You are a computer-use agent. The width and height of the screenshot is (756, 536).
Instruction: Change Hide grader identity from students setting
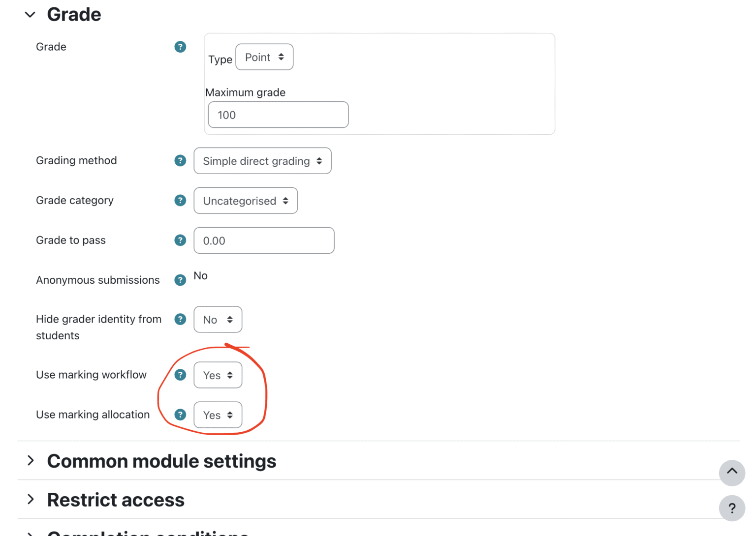218,319
